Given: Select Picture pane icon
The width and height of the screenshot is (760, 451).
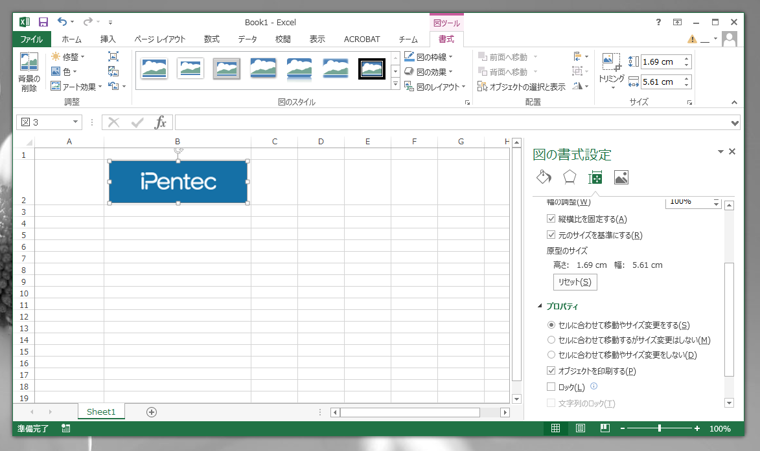Looking at the screenshot, I should pos(621,177).
